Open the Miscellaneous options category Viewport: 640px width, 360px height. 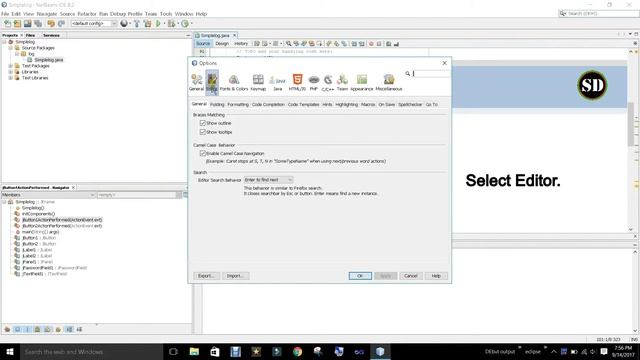click(x=389, y=82)
